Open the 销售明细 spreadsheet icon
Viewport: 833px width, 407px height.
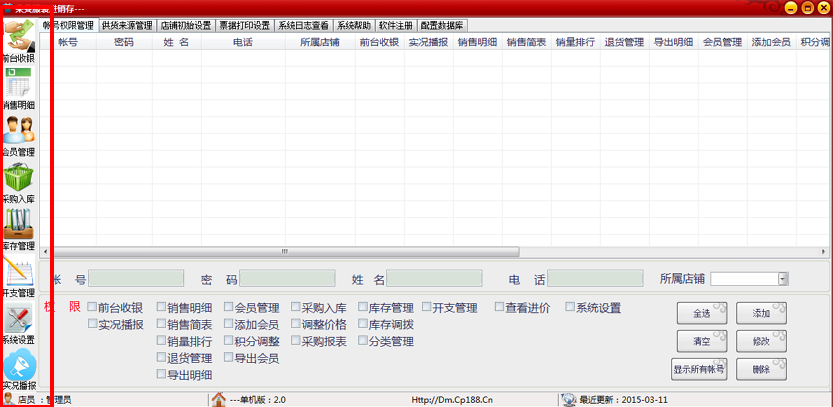[x=19, y=82]
